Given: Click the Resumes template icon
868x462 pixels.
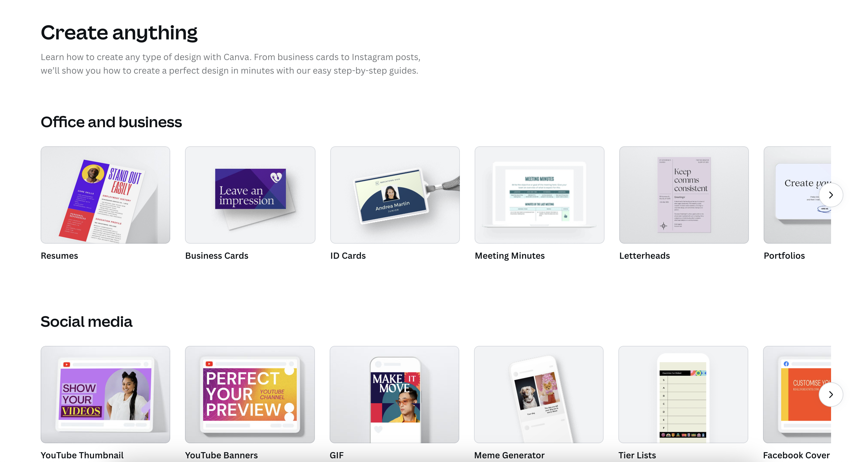Looking at the screenshot, I should [106, 195].
